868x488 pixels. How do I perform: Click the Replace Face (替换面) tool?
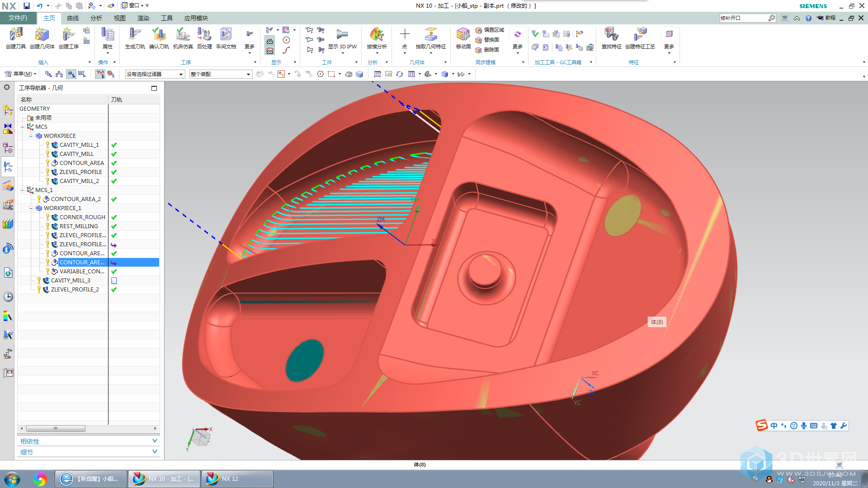(x=487, y=40)
